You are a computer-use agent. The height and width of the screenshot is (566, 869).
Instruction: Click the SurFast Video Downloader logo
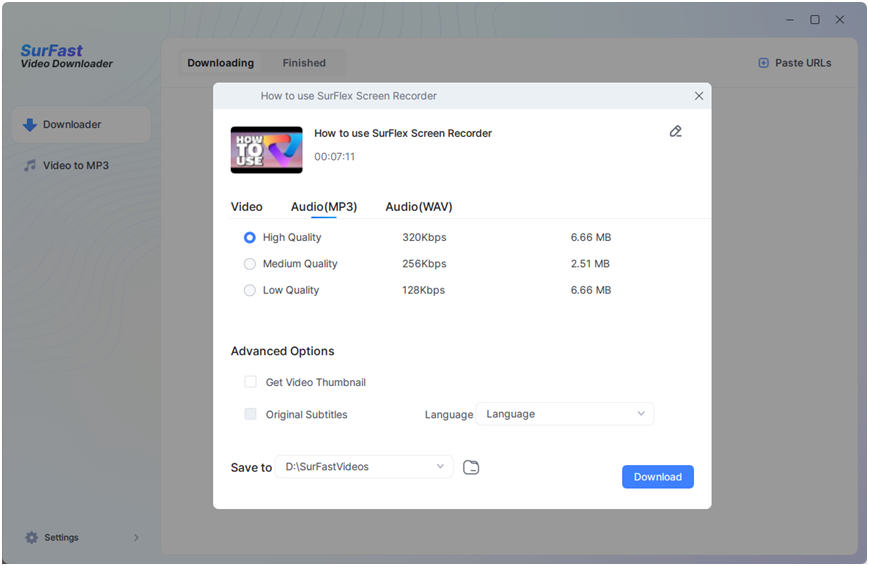(x=66, y=57)
